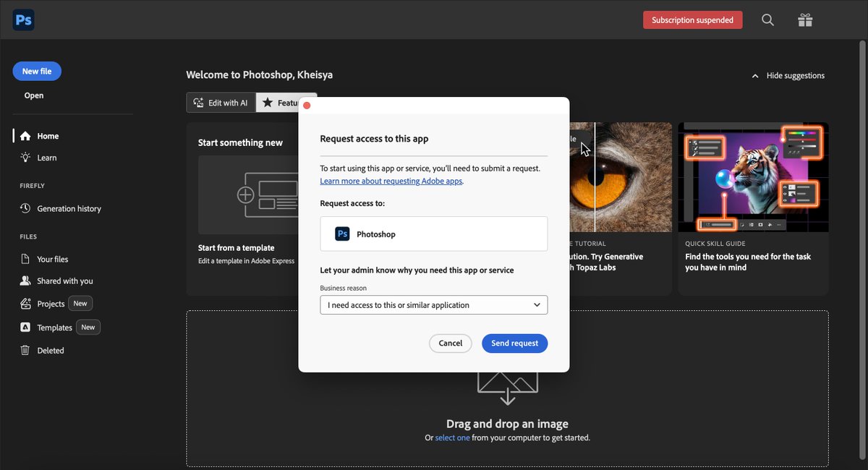This screenshot has height=470, width=868.
Task: Click the Shared with you person icon
Action: 25,281
